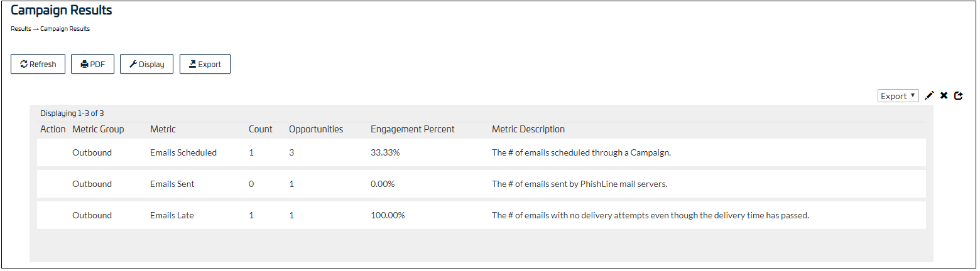Open the Display settings button

point(146,64)
